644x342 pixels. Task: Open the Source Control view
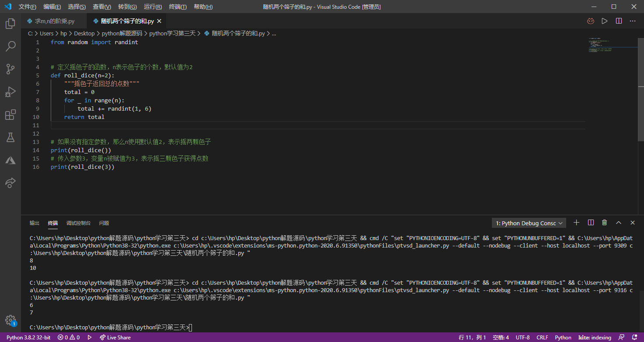10,69
